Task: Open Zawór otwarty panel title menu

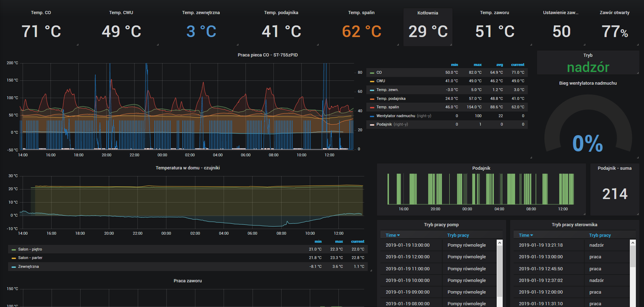Action: pyautogui.click(x=615, y=13)
